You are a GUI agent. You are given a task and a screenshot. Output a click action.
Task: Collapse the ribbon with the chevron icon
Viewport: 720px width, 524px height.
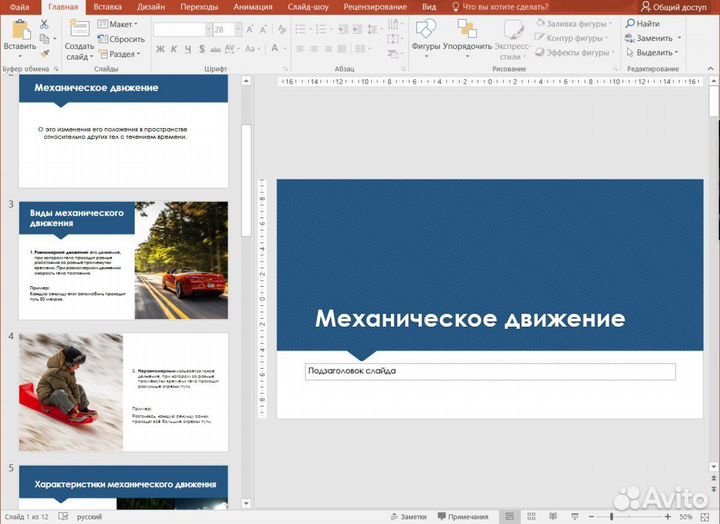pyautogui.click(x=711, y=69)
